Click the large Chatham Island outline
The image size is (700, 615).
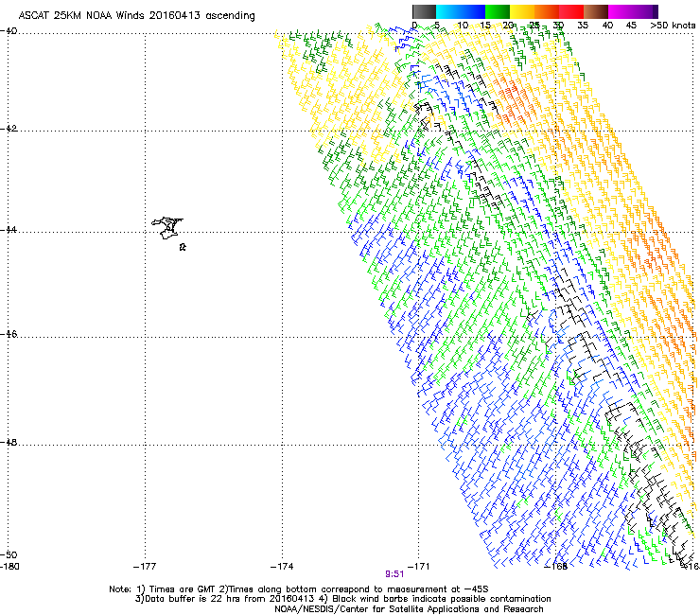167,228
